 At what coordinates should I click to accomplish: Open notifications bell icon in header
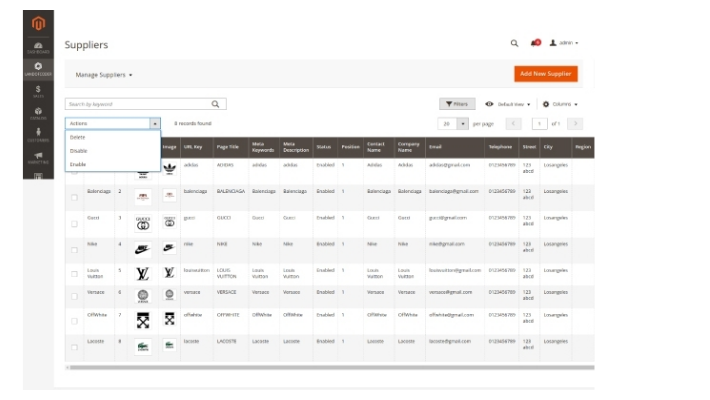point(535,43)
